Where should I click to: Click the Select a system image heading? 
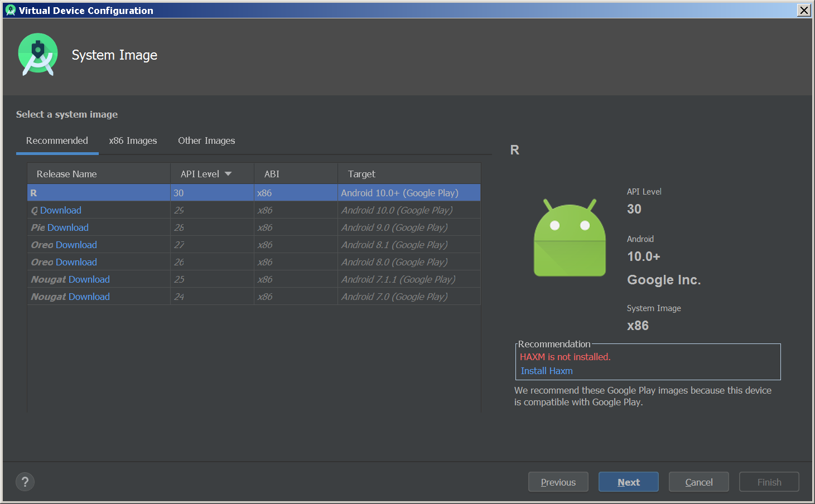67,114
